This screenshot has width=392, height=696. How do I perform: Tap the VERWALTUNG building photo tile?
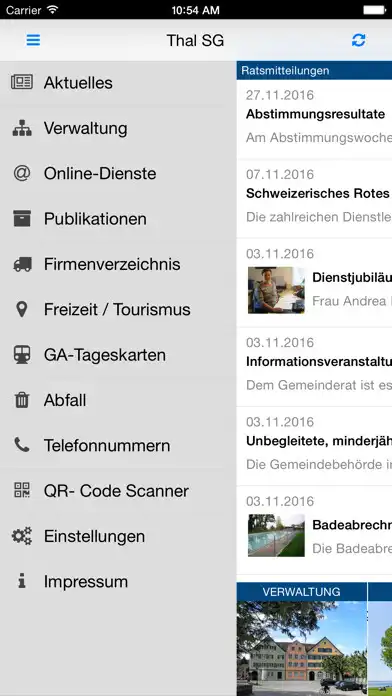[x=301, y=639]
